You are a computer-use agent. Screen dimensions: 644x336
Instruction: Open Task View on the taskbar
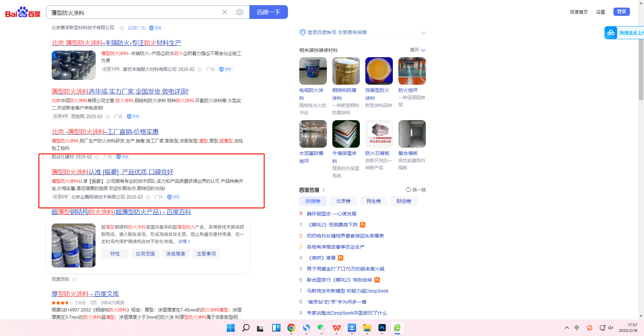[260, 328]
